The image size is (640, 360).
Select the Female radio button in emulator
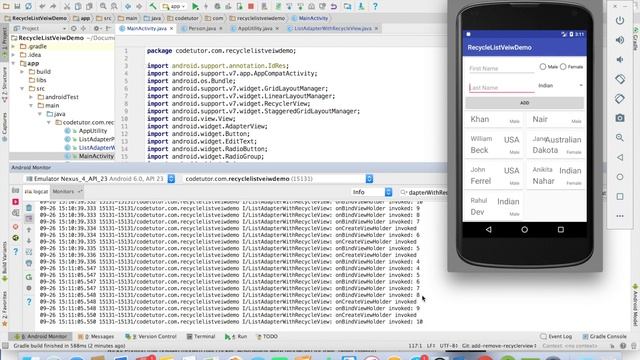point(563,67)
